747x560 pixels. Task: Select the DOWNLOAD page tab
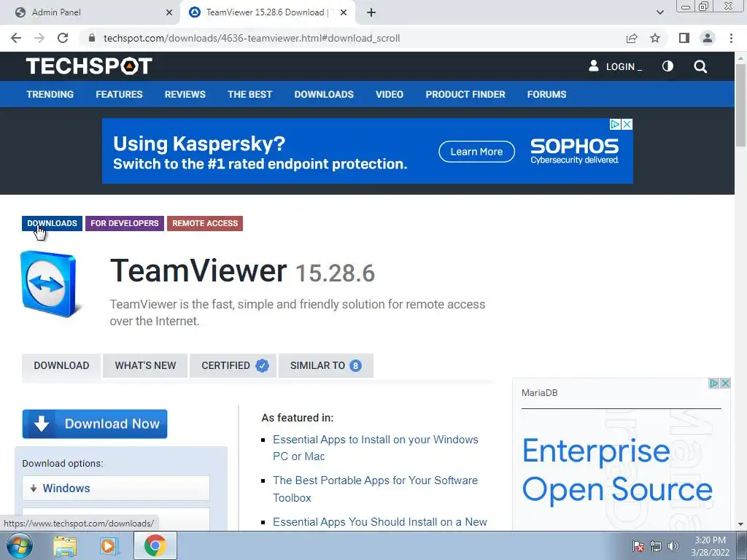click(x=61, y=366)
